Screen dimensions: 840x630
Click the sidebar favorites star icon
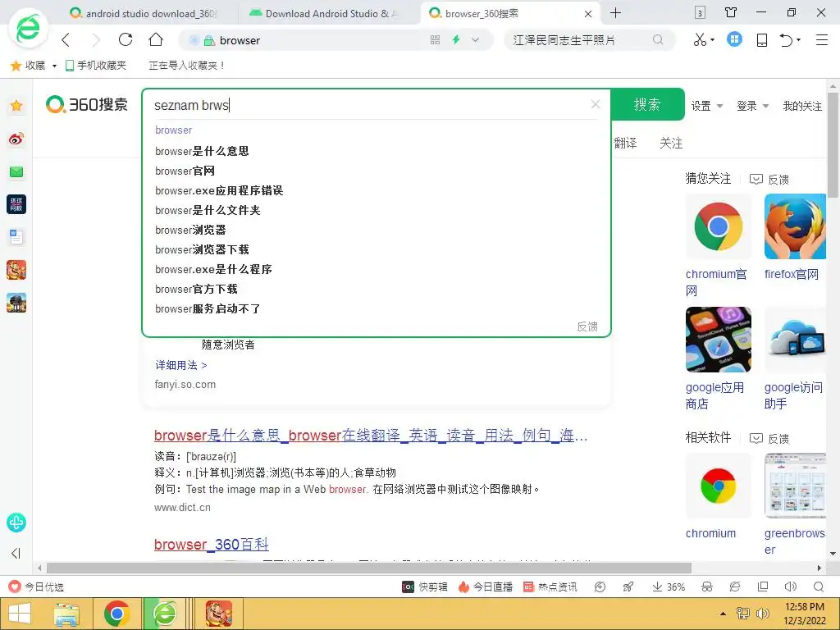tap(16, 106)
